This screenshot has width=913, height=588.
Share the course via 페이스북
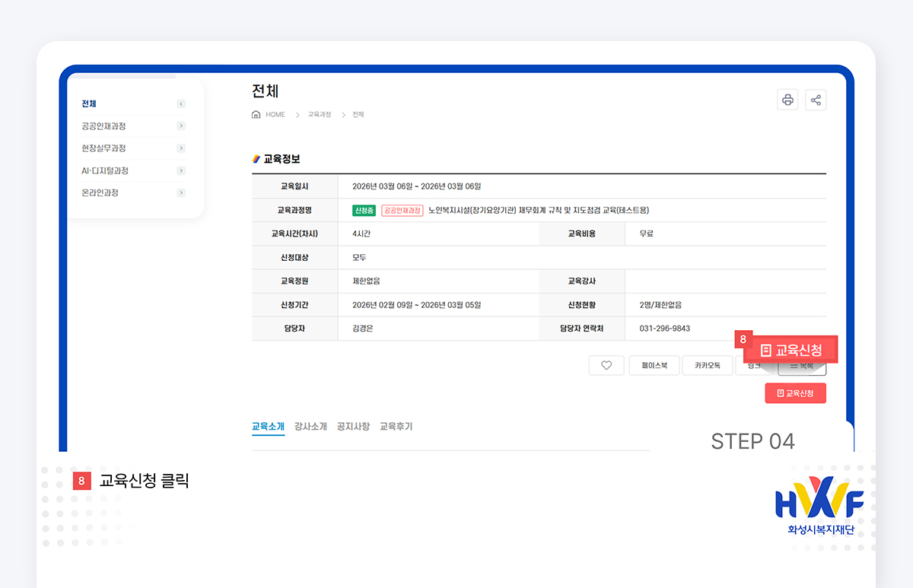click(x=654, y=365)
